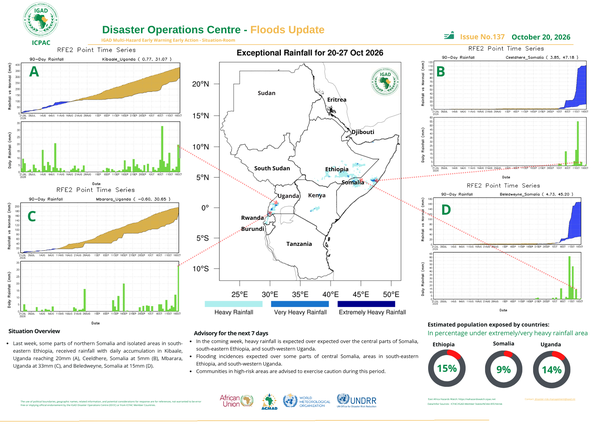Click the green percentage subtitle under population heading

point(507,333)
